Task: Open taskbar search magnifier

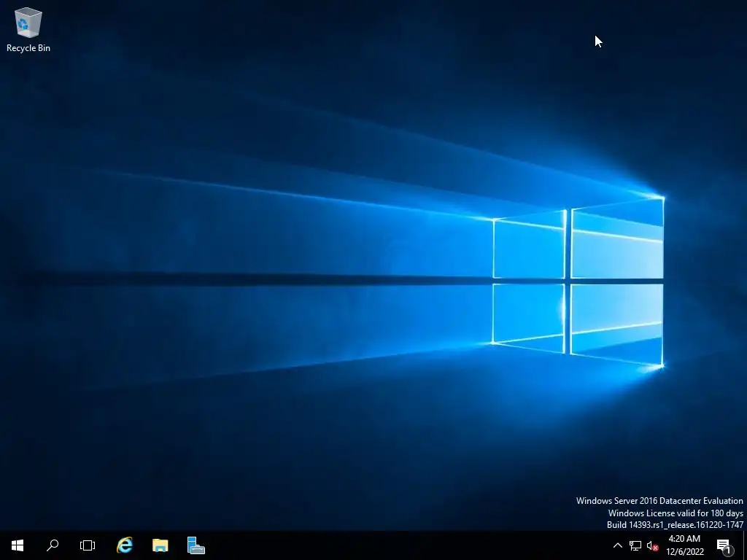Action: (x=53, y=545)
